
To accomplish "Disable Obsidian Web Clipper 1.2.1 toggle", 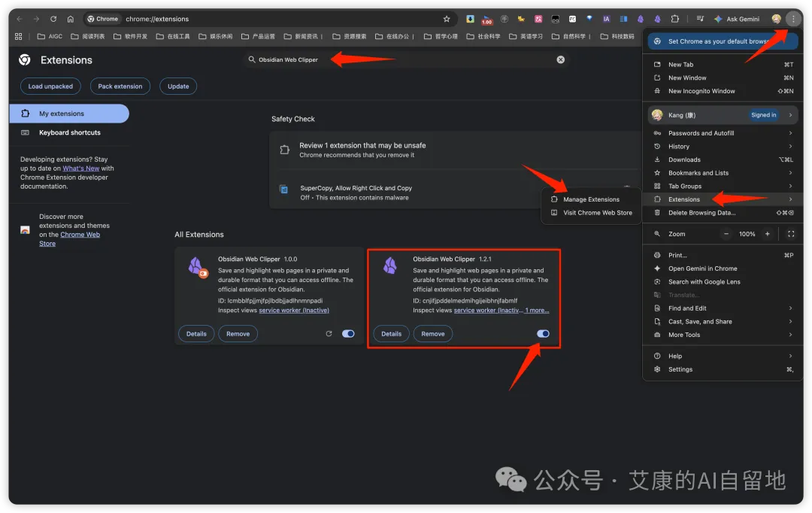I will (x=543, y=333).
